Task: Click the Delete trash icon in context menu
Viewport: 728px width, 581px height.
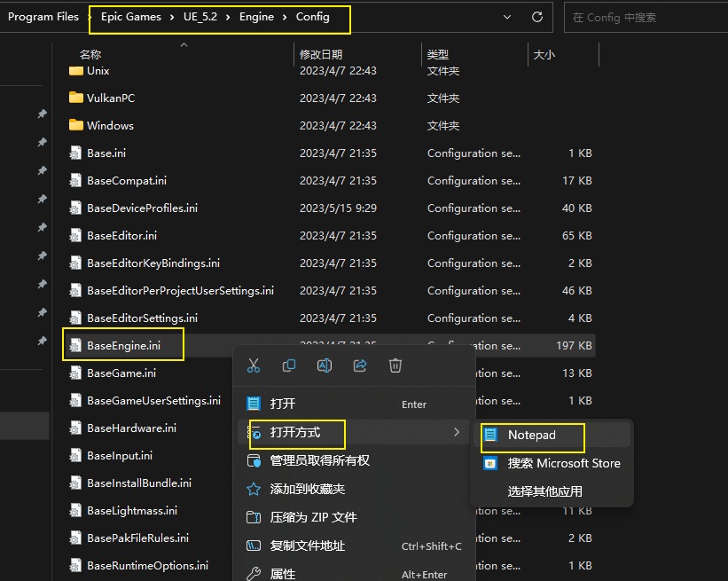Action: (395, 365)
